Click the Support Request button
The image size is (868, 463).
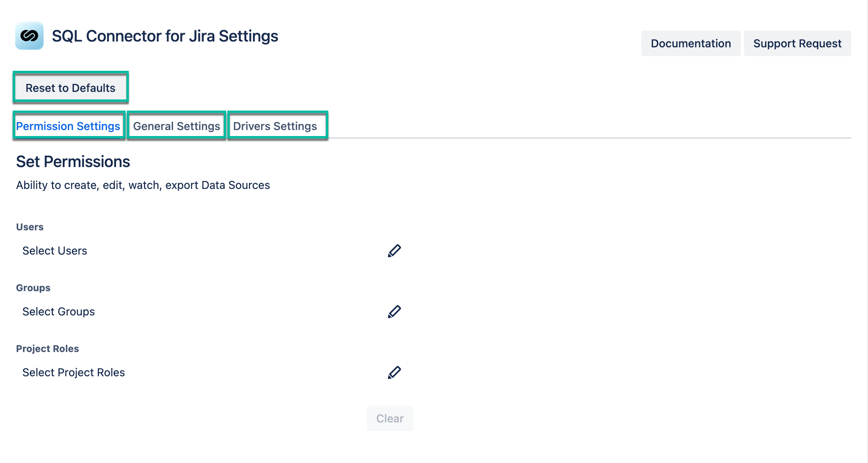[797, 43]
